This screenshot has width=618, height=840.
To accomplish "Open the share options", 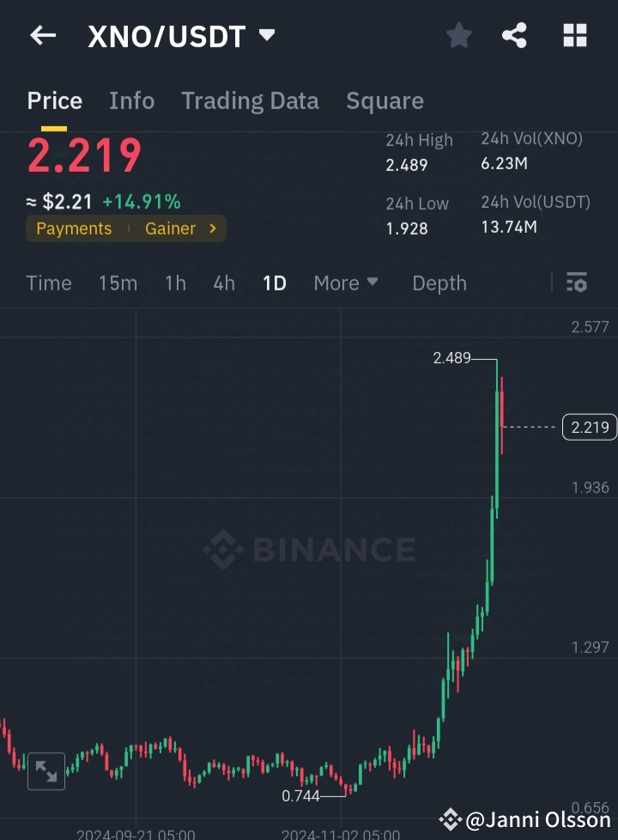I will (x=514, y=35).
